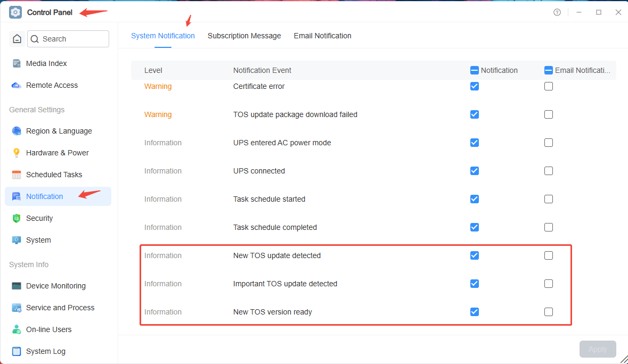Image resolution: width=628 pixels, height=364 pixels.
Task: Click the Control Panel gear icon
Action: click(15, 12)
